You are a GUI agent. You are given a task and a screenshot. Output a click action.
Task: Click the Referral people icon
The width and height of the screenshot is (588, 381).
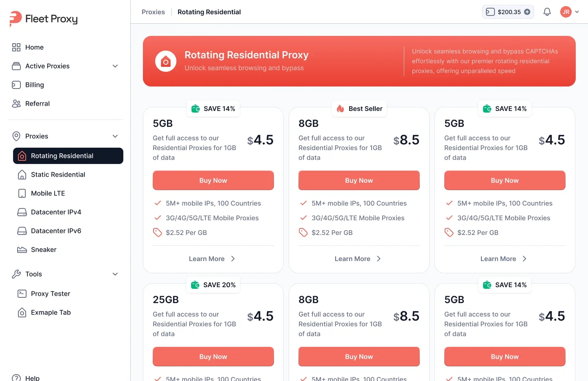click(x=16, y=104)
